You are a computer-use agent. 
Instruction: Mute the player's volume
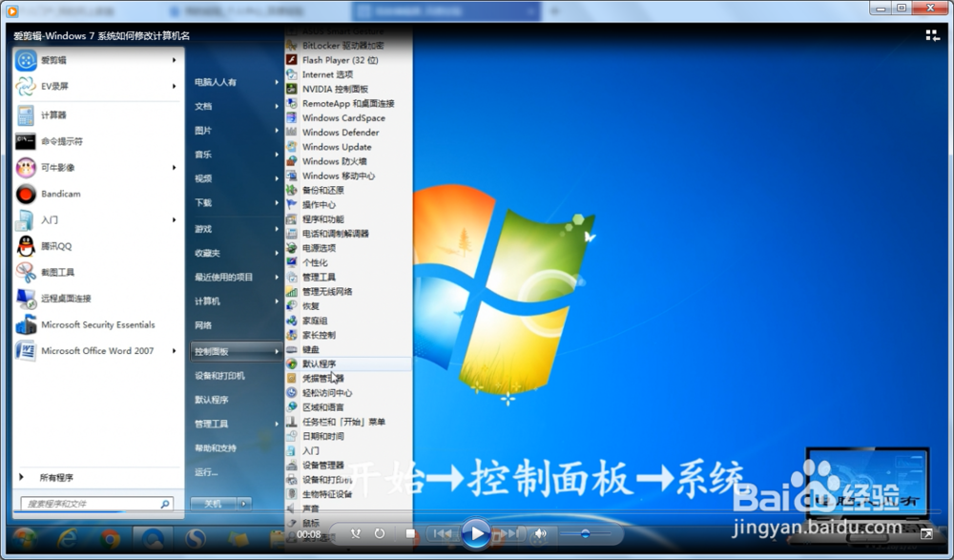540,534
